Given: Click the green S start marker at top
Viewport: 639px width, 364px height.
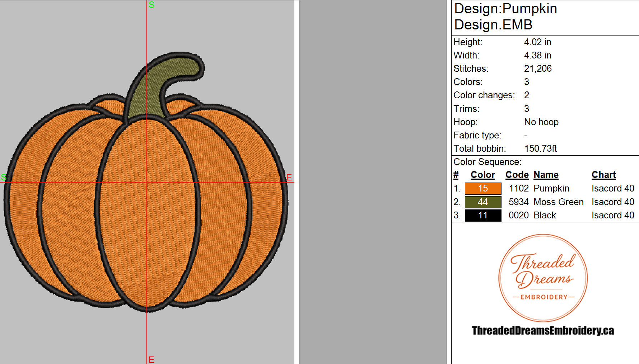Looking at the screenshot, I should [x=151, y=5].
